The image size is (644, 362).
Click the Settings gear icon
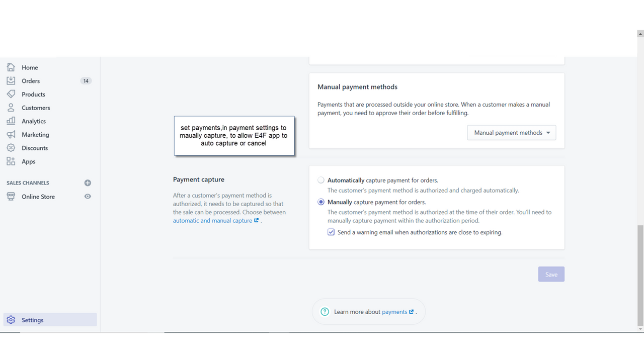(x=11, y=320)
